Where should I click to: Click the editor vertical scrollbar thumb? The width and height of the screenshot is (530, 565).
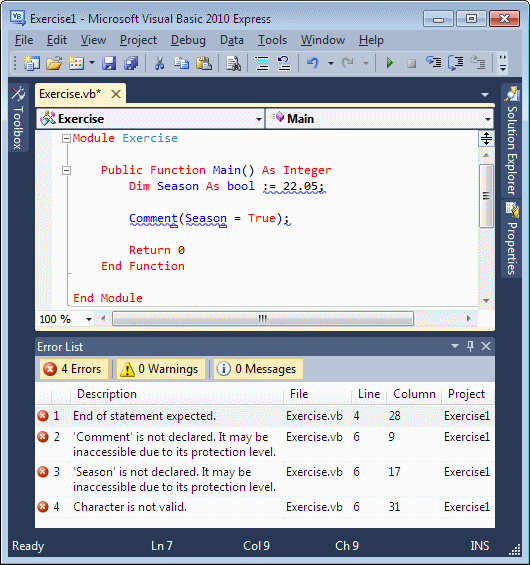click(x=486, y=196)
